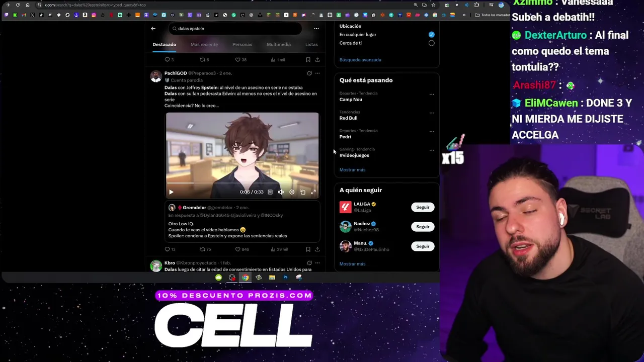The width and height of the screenshot is (644, 362).
Task: Like the post with 38 likes
Action: [241, 60]
